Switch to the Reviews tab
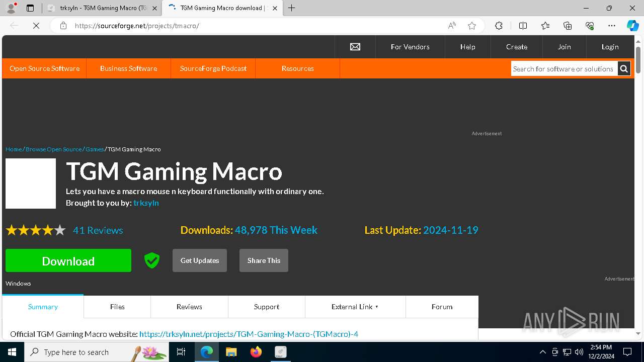Image resolution: width=644 pixels, height=362 pixels. (189, 307)
